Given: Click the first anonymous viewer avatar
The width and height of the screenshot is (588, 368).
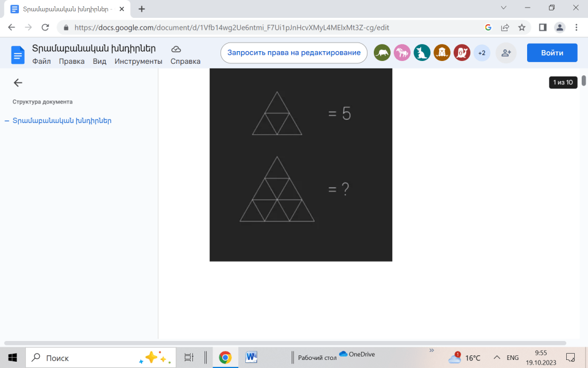Looking at the screenshot, I should tap(382, 53).
